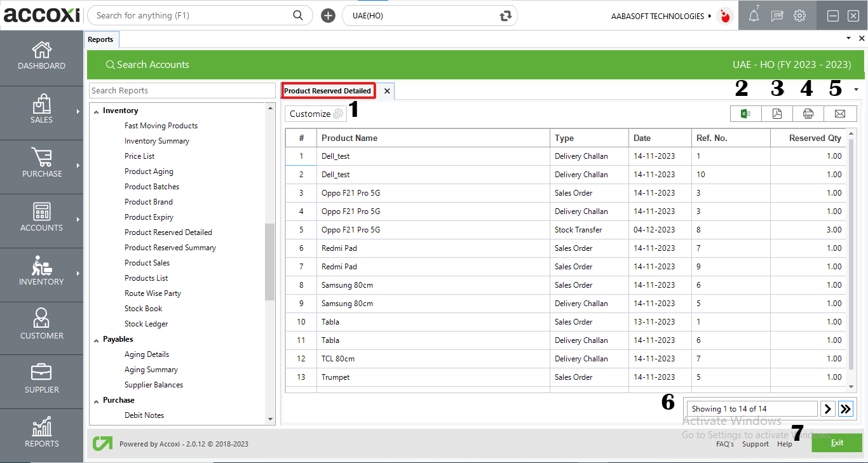Collapse the Payables section
Viewport: 868px width, 463px height.
pyautogui.click(x=95, y=339)
